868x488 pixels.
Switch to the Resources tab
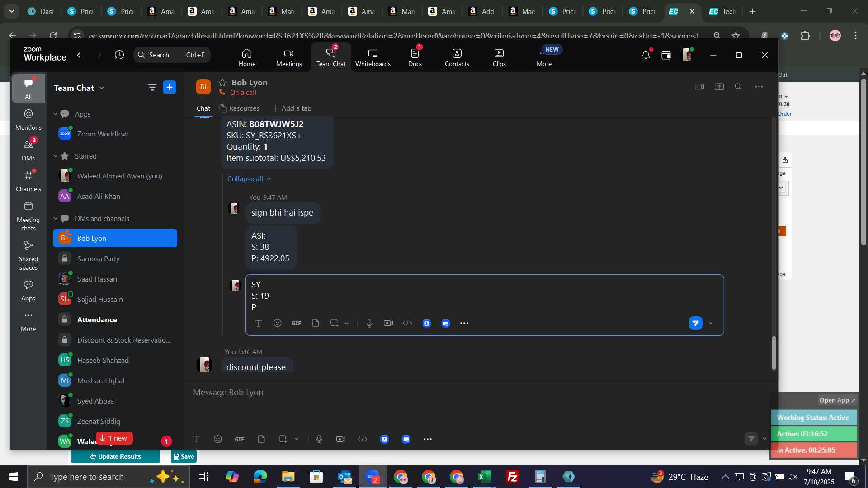pos(239,108)
